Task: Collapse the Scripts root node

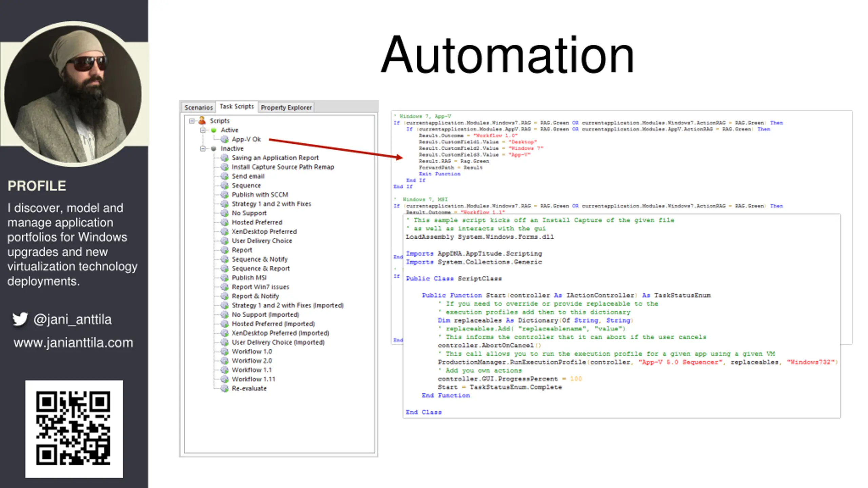Action: pos(192,121)
